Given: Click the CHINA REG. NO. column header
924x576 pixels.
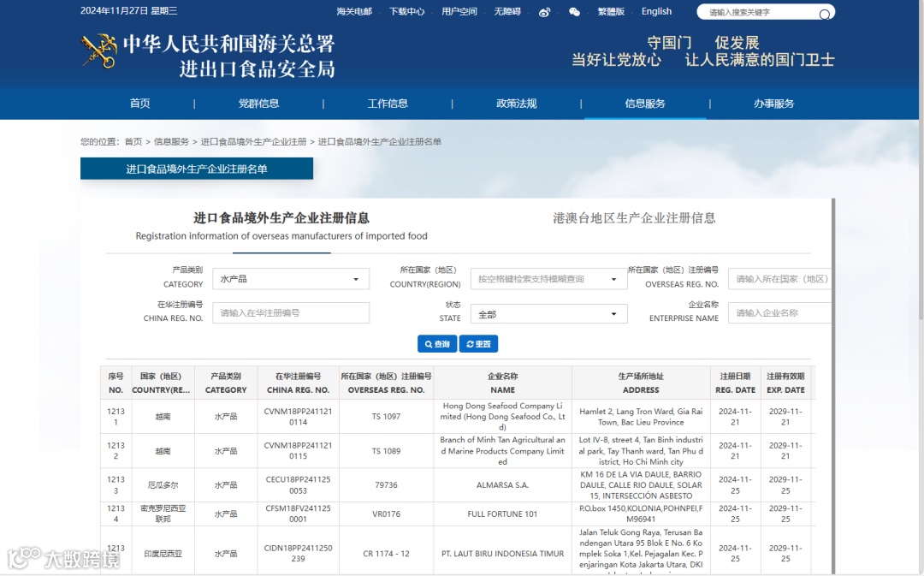Looking at the screenshot, I should (299, 383).
